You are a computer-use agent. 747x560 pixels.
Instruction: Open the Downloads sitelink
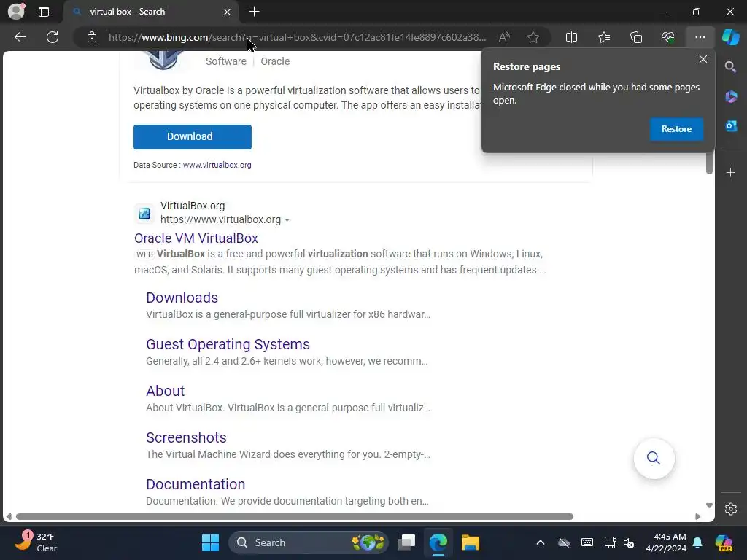click(x=182, y=297)
